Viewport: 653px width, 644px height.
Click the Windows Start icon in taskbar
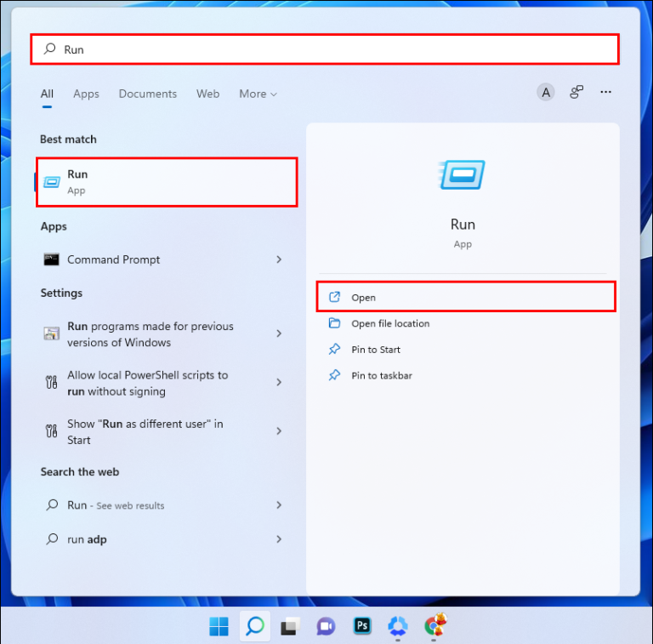[x=219, y=626]
